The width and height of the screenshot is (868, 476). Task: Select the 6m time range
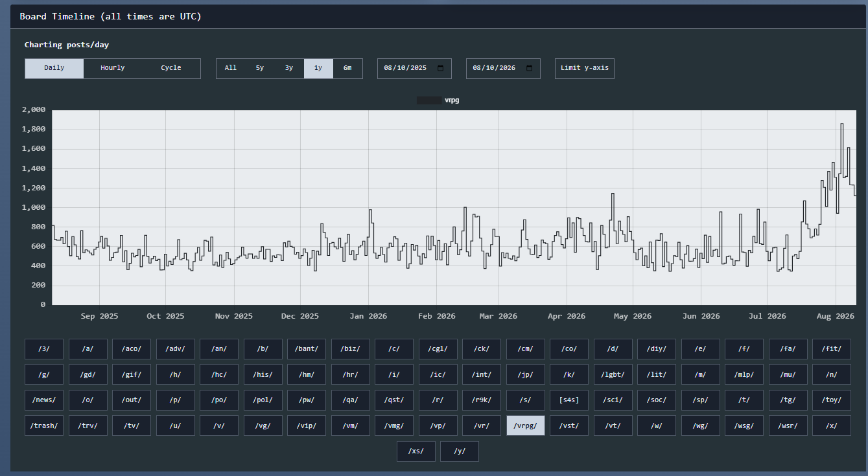tap(347, 68)
